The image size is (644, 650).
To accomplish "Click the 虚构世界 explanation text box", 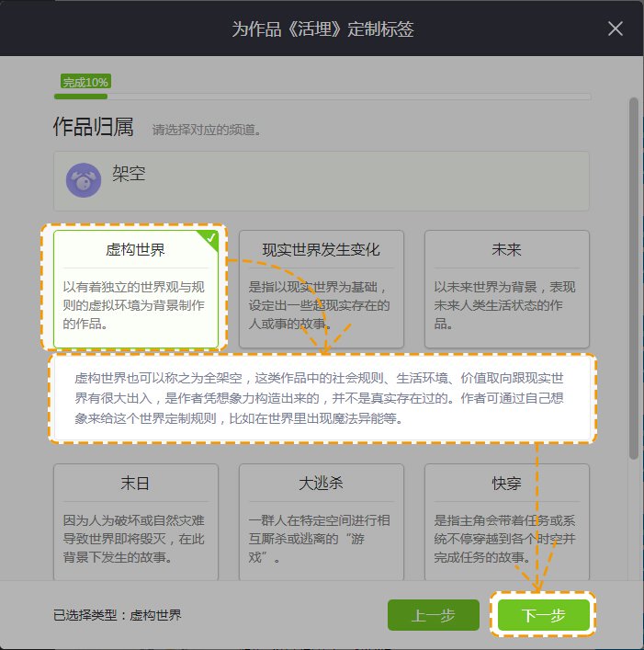I will (322, 398).
